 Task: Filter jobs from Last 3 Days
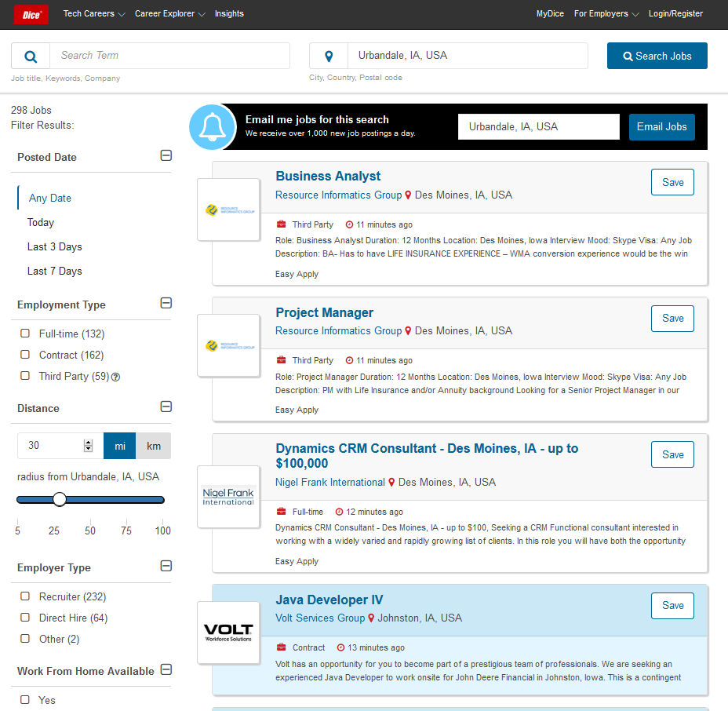[54, 246]
